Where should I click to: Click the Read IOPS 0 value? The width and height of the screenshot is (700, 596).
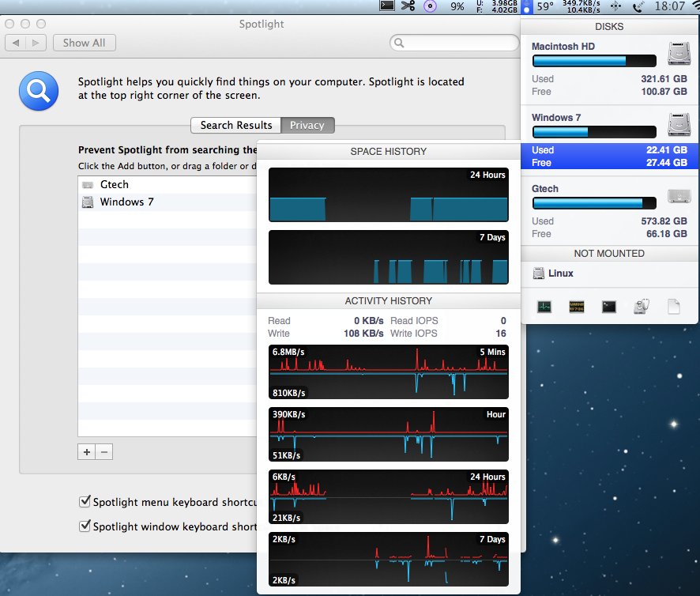pos(503,321)
